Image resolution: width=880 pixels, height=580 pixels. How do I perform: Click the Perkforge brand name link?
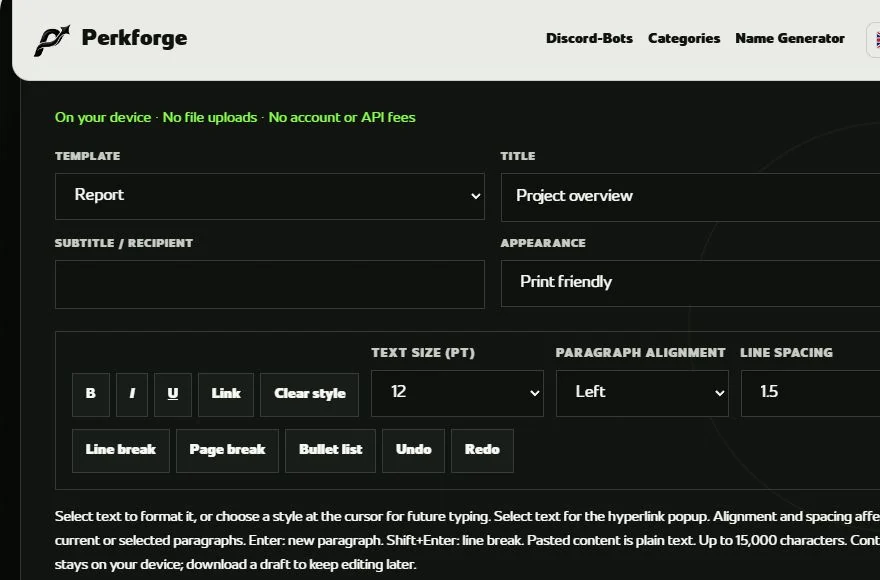135,38
